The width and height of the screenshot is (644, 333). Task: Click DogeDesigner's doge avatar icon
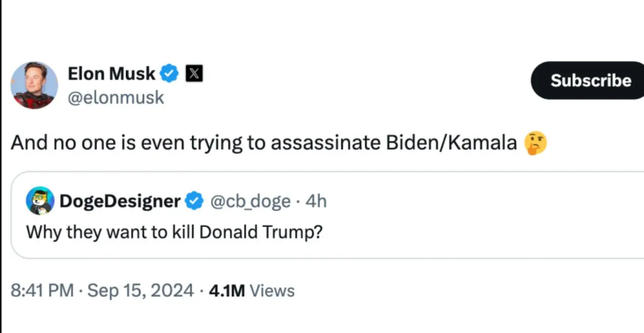coord(40,200)
